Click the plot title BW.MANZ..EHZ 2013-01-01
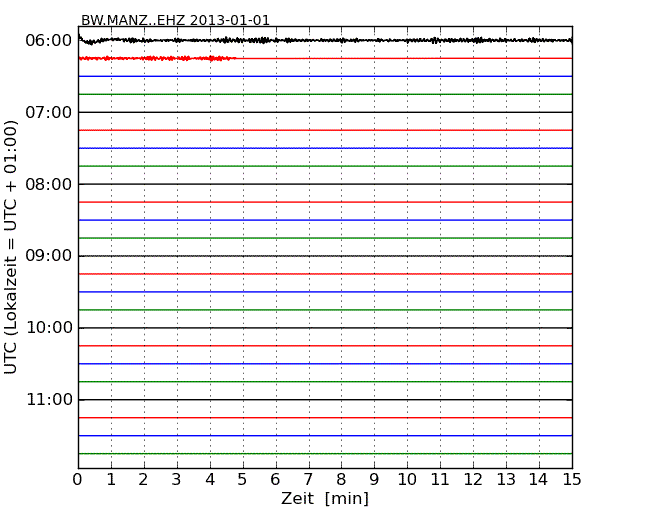Screen dimensions: 650x520 [x=175, y=20]
